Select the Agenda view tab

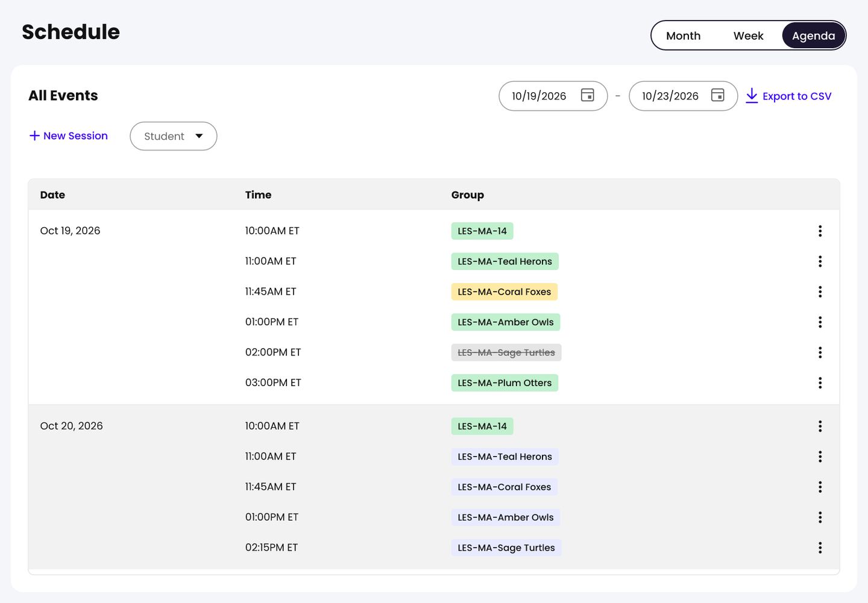coord(813,36)
